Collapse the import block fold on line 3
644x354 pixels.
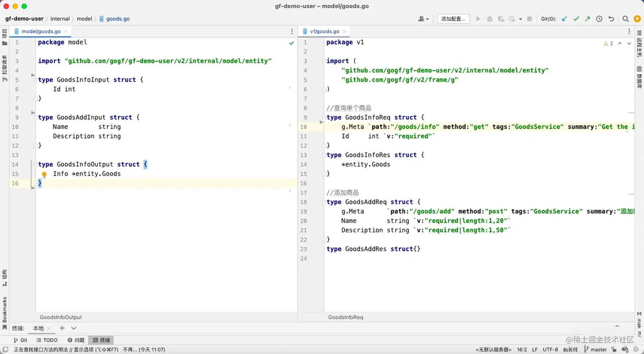tap(324, 61)
